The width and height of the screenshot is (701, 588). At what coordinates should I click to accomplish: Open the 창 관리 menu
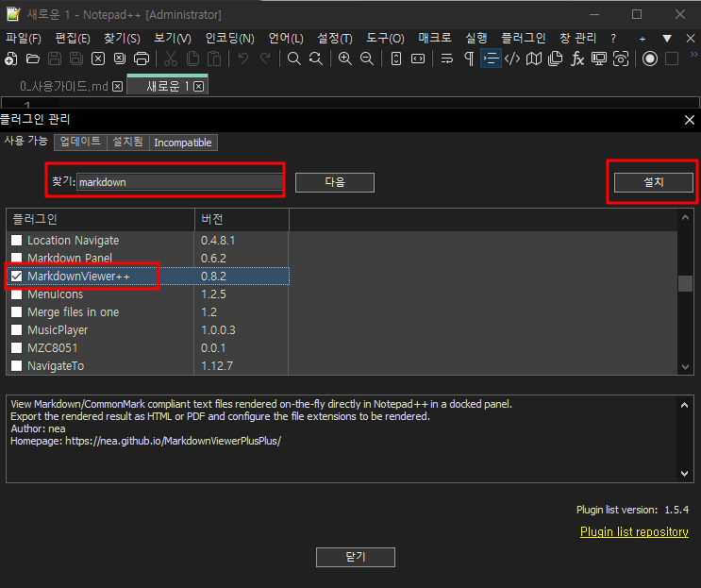point(577,39)
